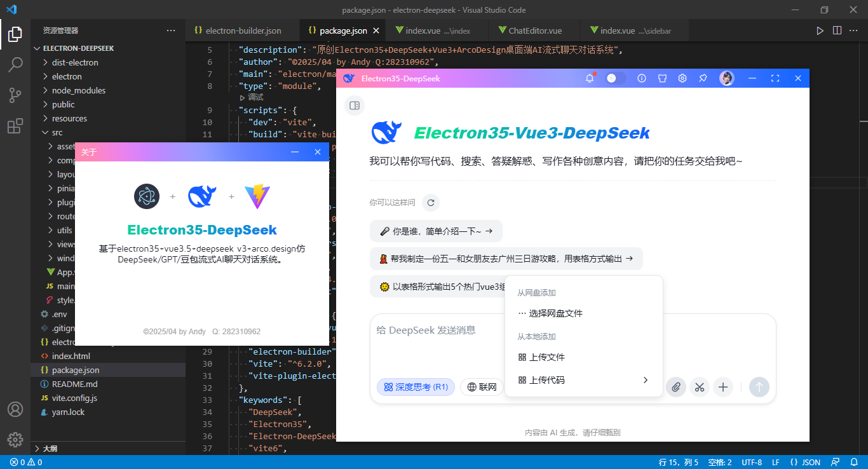Click the 你是谁，简单介绍一下~ suggestion

tap(436, 231)
